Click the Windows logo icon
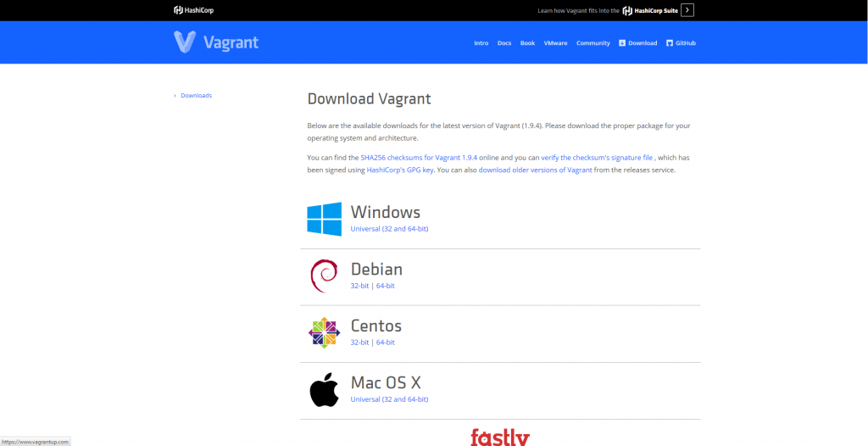The width and height of the screenshot is (868, 446). pos(325,219)
